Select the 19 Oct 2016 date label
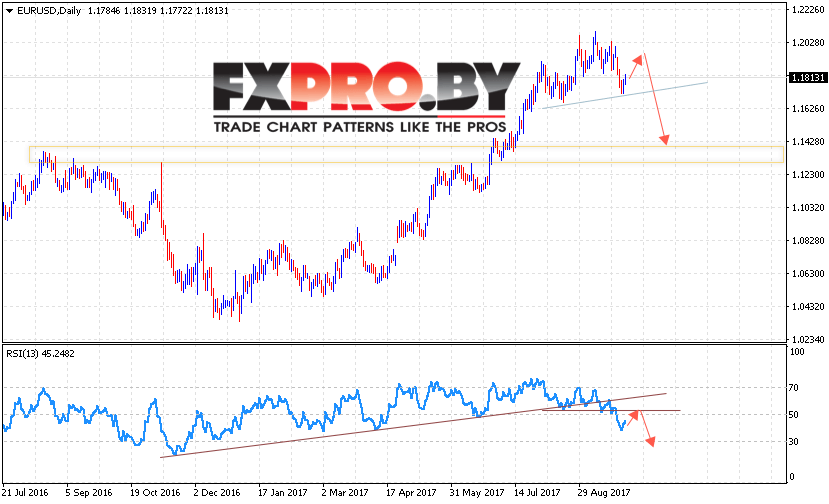This screenshot has height=504, width=829. 155,493
